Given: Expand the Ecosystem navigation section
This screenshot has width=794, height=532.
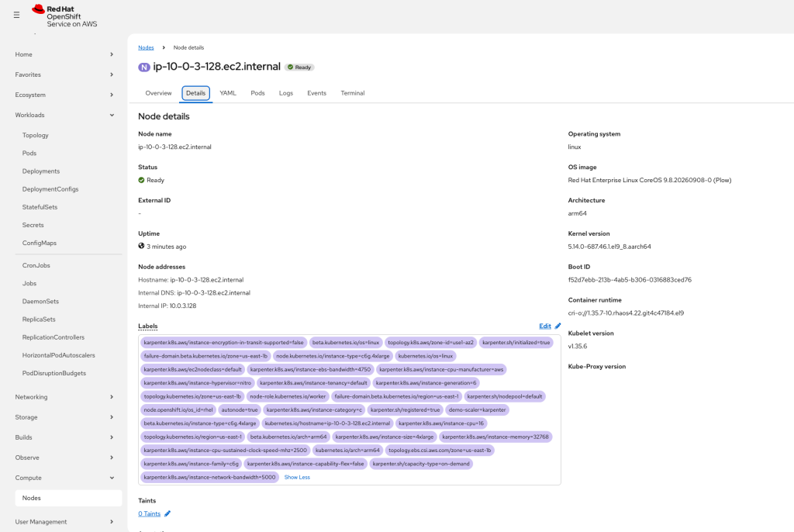Looking at the screenshot, I should (x=64, y=95).
